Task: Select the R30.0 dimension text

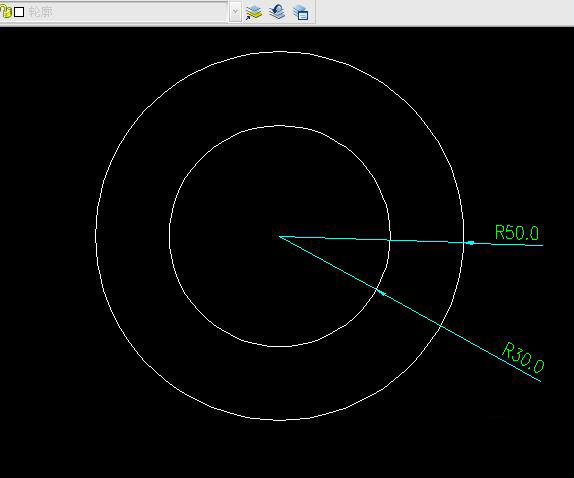Action: (523, 357)
